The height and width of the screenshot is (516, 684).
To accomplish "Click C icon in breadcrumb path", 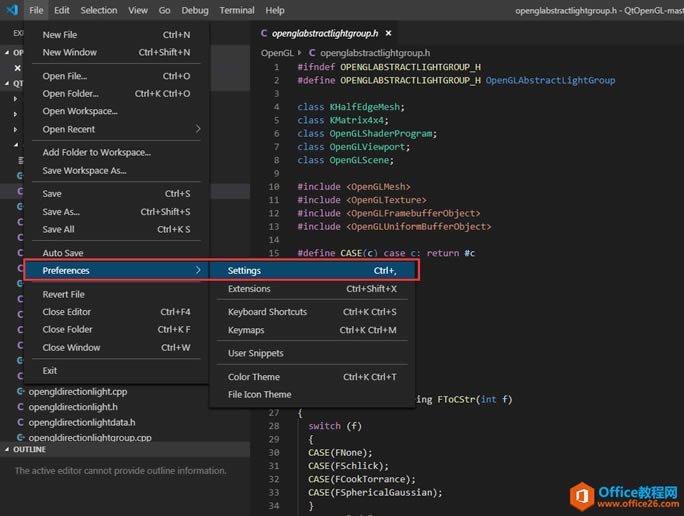I will (312, 53).
